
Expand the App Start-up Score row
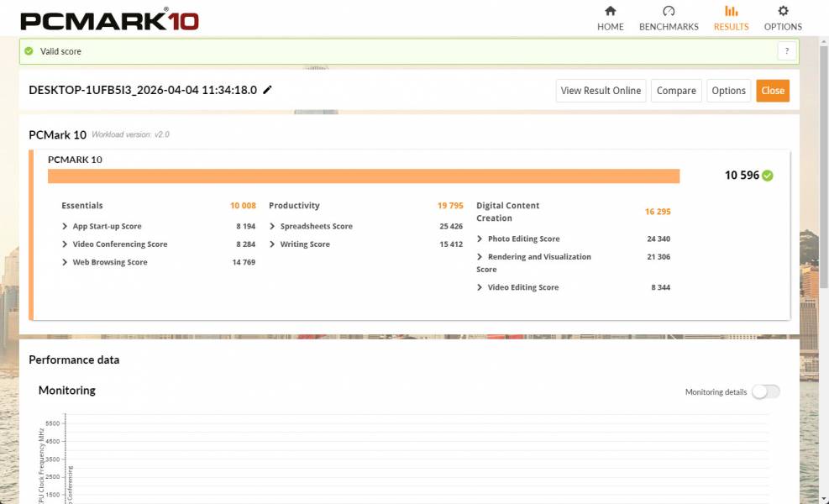tap(65, 227)
